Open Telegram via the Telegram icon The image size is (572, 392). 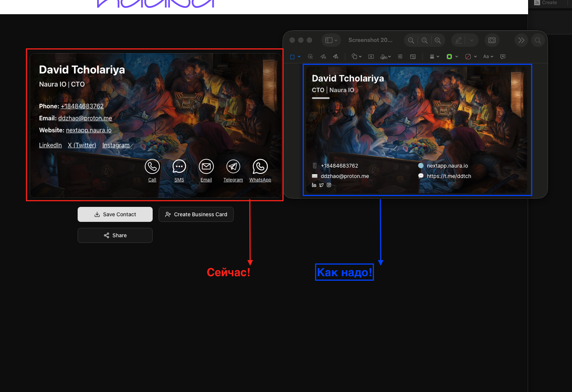[233, 166]
